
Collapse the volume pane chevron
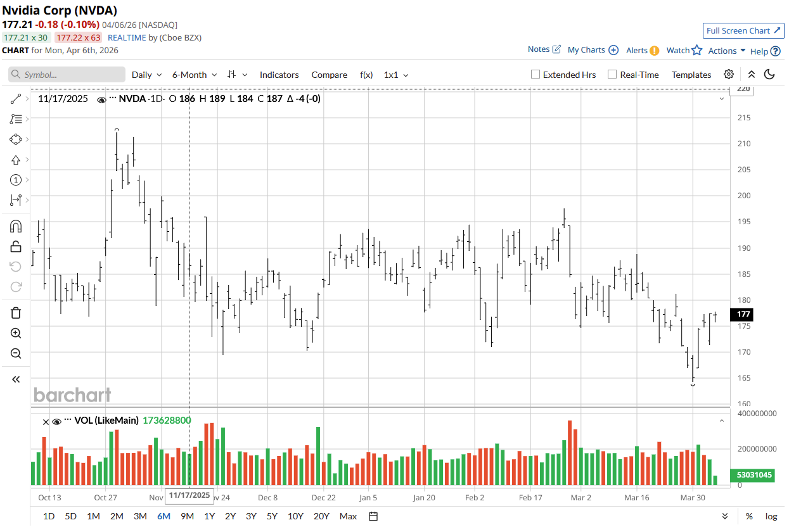(722, 421)
